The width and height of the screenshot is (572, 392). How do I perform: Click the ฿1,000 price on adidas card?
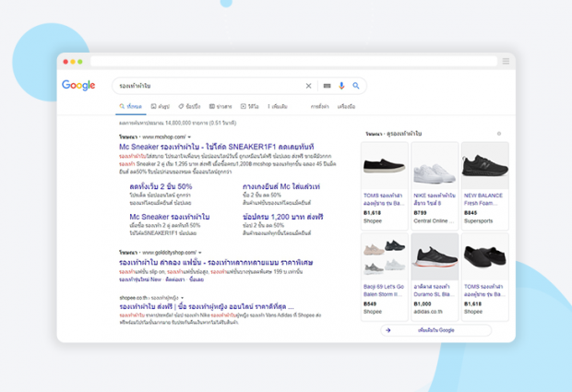(x=422, y=303)
